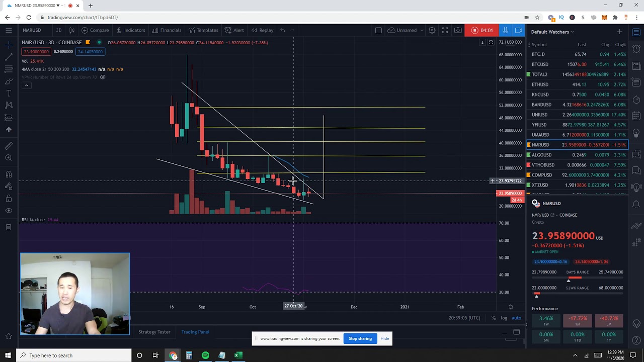The height and width of the screenshot is (362, 644).
Task: Open chart settings gear
Action: pos(432,30)
